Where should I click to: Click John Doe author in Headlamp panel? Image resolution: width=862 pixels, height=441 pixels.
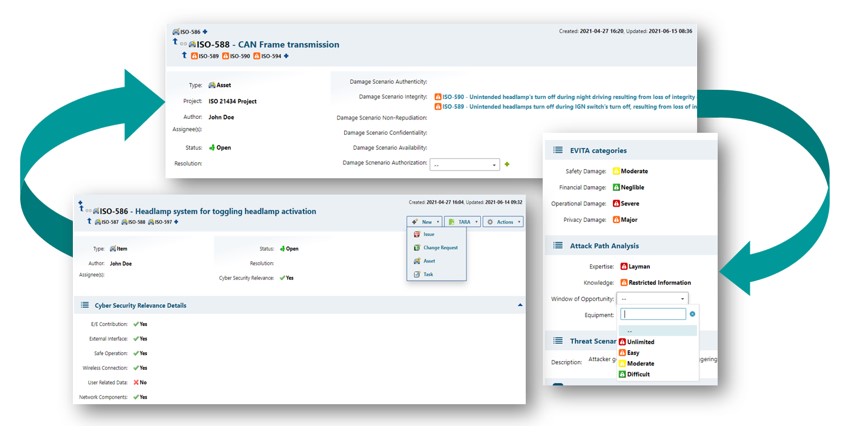(120, 263)
